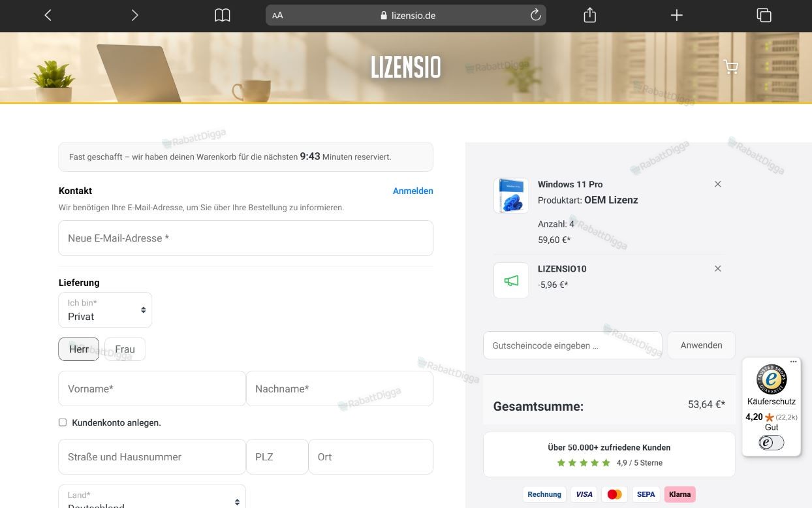Click the Anzahl: 4 quantity text

[x=556, y=224]
